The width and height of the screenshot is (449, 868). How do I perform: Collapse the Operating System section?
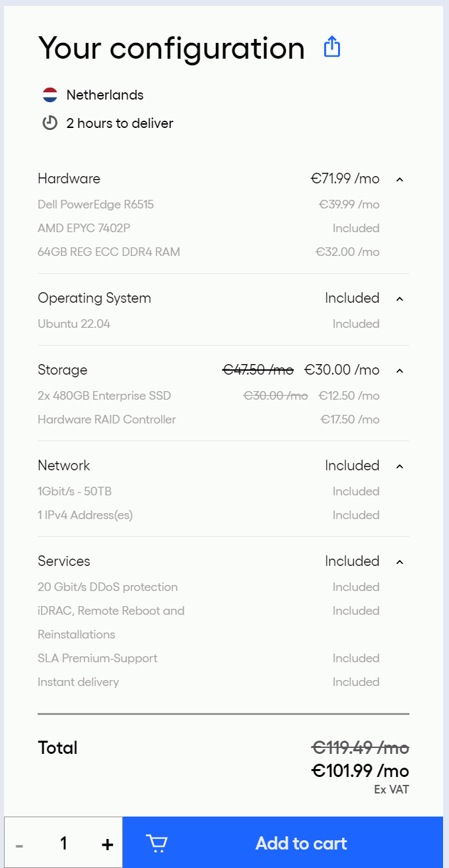pyautogui.click(x=399, y=298)
